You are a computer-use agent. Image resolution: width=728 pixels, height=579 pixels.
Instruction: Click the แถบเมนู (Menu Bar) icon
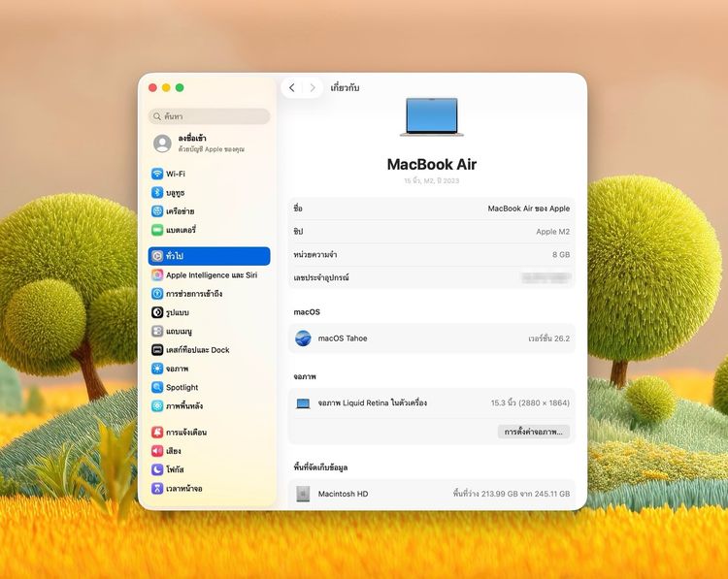(157, 331)
